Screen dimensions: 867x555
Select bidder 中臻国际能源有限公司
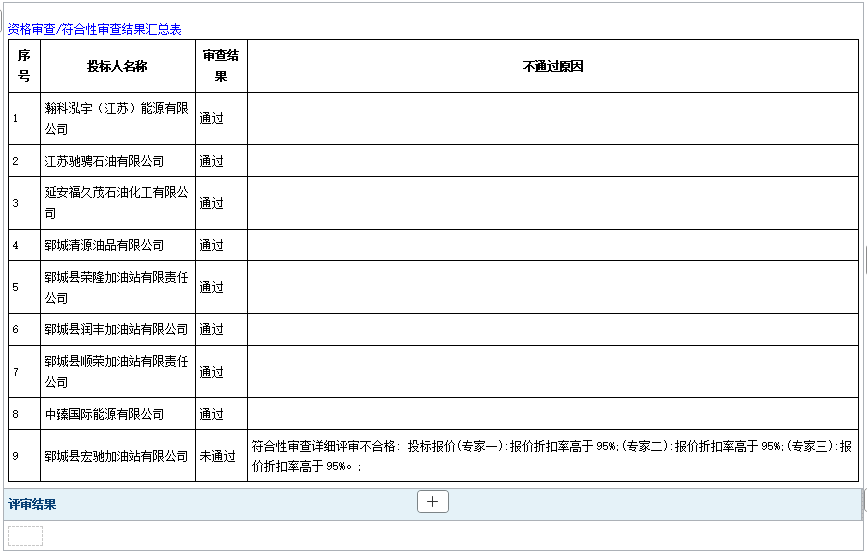click(x=104, y=414)
